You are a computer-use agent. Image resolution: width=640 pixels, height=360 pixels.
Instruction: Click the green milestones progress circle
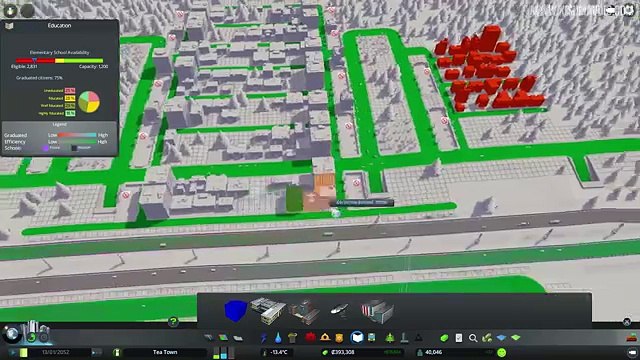click(x=31, y=337)
